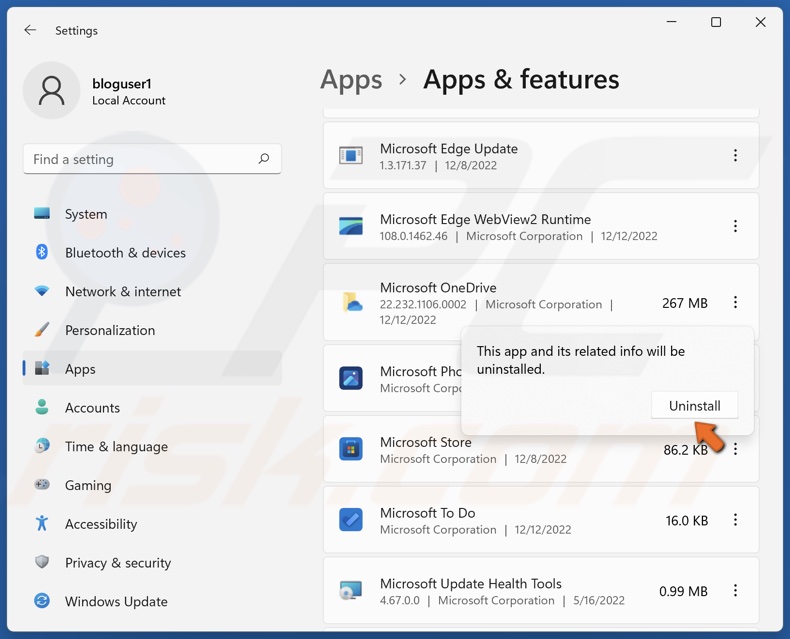Open more options for Microsoft OneDrive
The width and height of the screenshot is (790, 639).
(x=735, y=303)
